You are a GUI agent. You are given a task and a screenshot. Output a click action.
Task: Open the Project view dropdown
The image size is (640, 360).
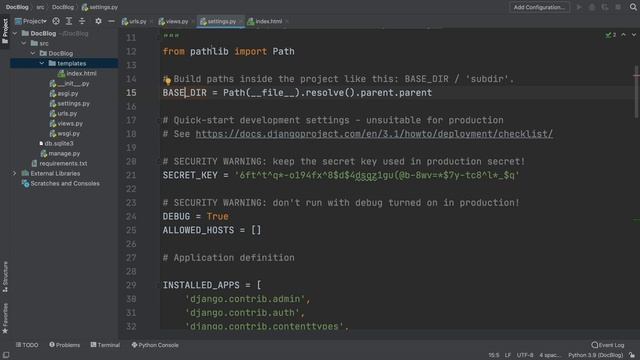click(31, 21)
